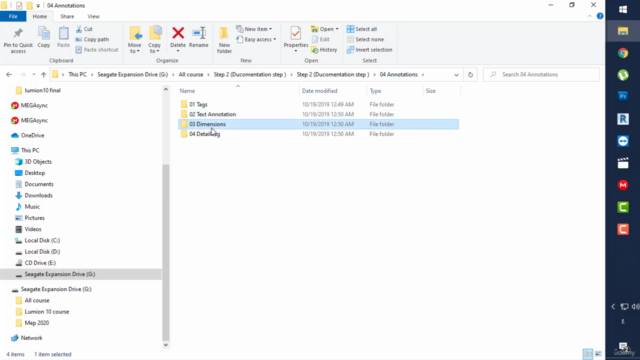
Task: Open the Move to dropdown
Action: pyautogui.click(x=135, y=40)
